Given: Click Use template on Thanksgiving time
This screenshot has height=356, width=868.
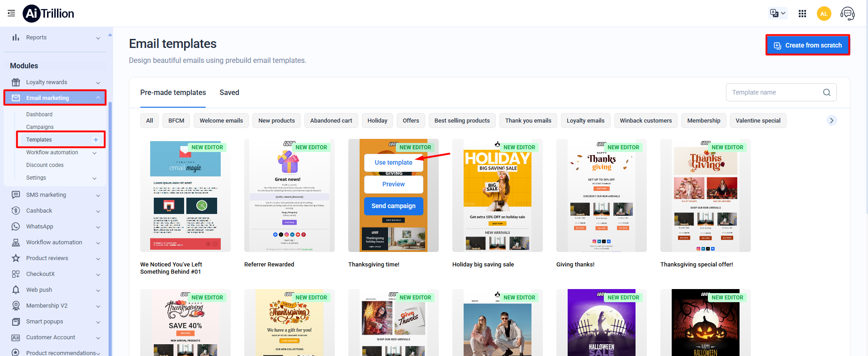Looking at the screenshot, I should (393, 162).
